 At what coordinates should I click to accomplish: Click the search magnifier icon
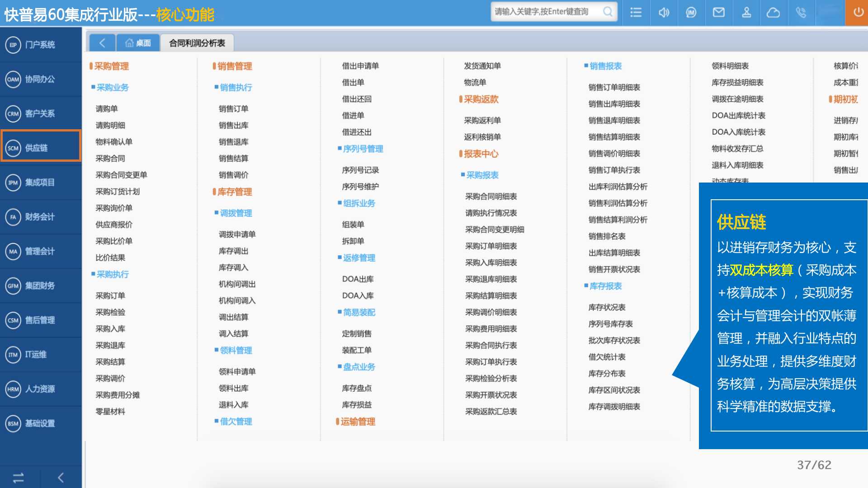(x=608, y=12)
